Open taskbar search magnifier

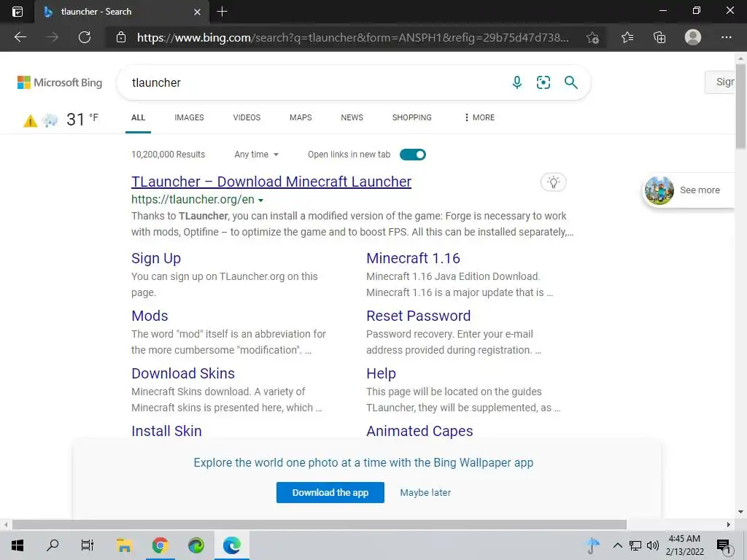click(53, 545)
